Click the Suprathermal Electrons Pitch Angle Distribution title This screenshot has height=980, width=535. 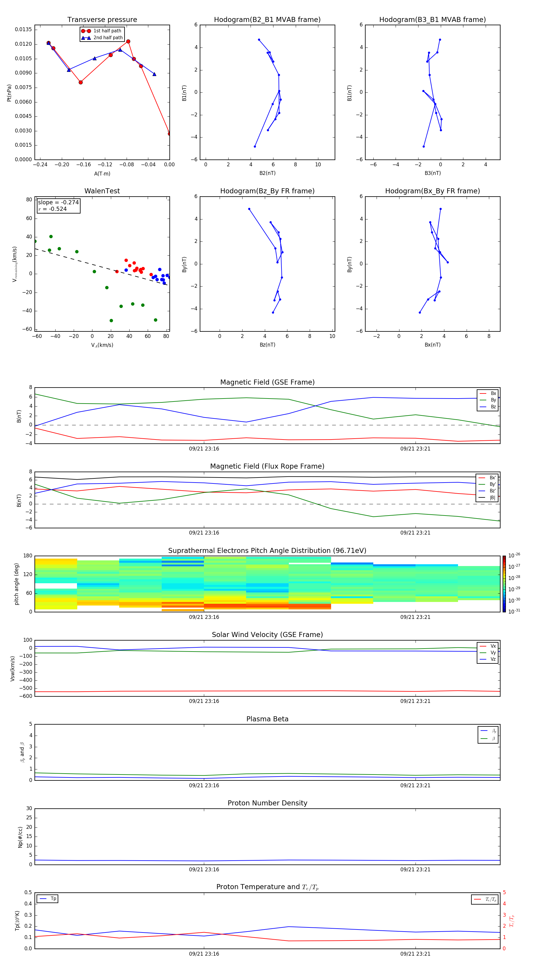pyautogui.click(x=267, y=551)
